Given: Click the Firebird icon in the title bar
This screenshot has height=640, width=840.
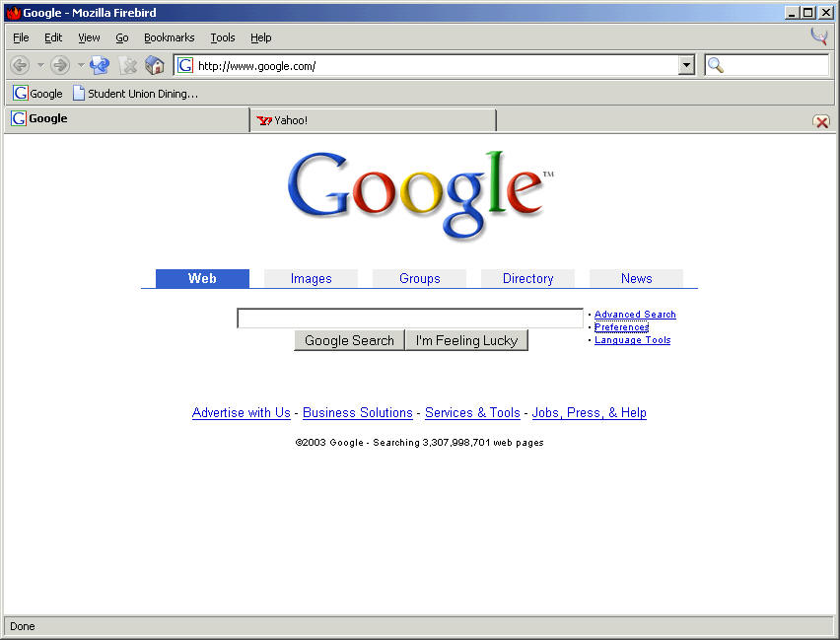Looking at the screenshot, I should [x=14, y=13].
